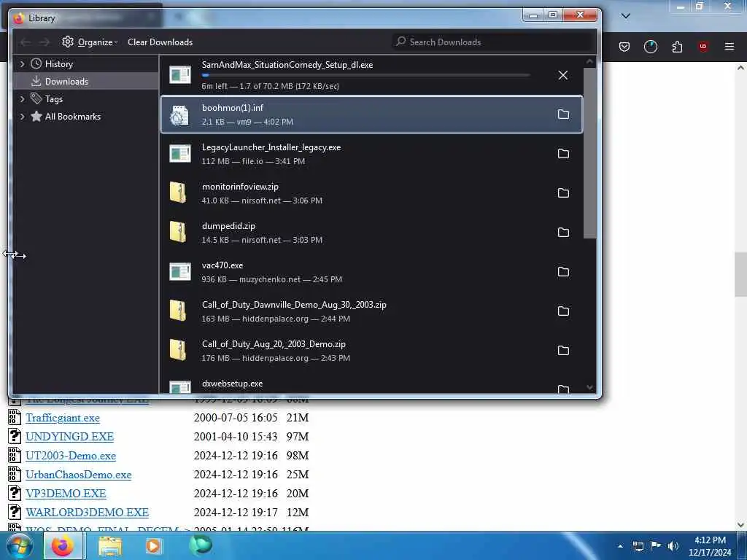Show vac470.exe in its folder

(x=563, y=271)
